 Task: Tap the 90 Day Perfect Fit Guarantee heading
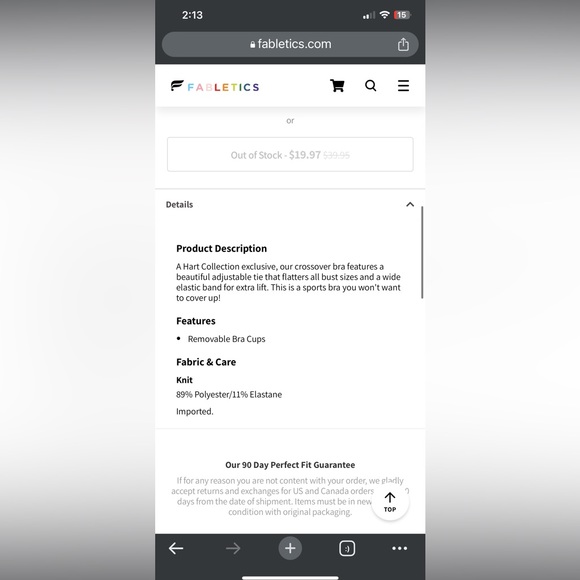point(290,465)
